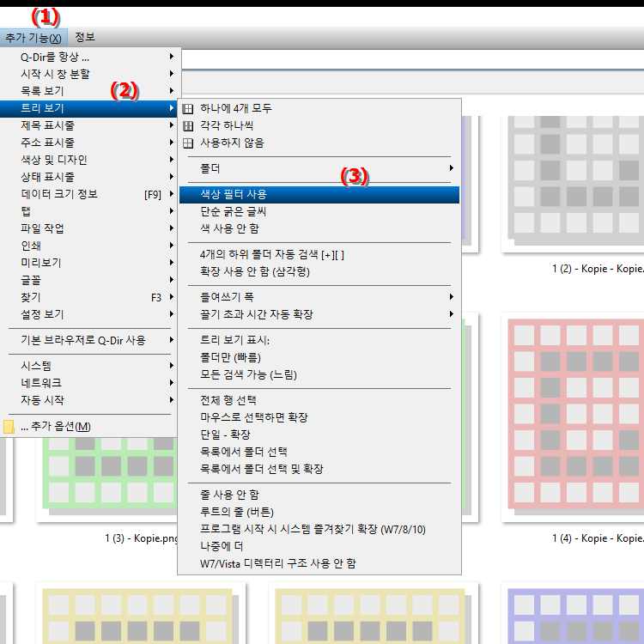Toggle 확장 사용 안 함 (삼각형)
644x644 pixels.
[319, 272]
